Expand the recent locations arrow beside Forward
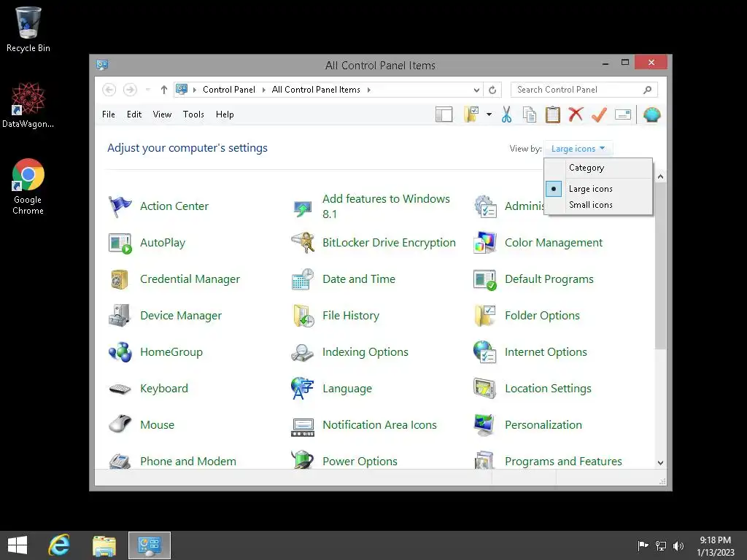This screenshot has width=747, height=560. [148, 90]
